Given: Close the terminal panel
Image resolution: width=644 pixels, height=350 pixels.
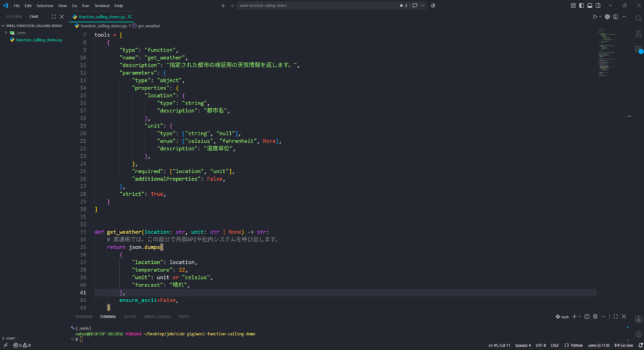Looking at the screenshot, I should point(624,317).
